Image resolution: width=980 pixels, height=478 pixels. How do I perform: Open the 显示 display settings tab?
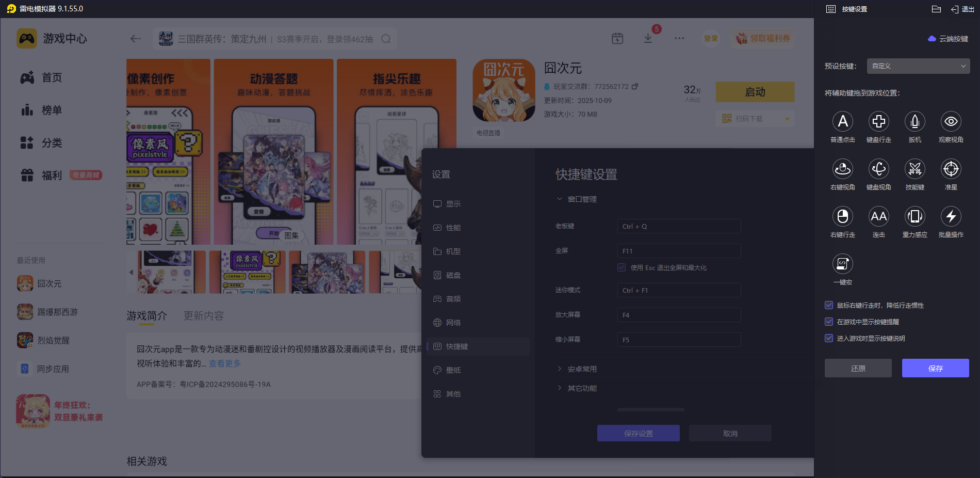478,204
